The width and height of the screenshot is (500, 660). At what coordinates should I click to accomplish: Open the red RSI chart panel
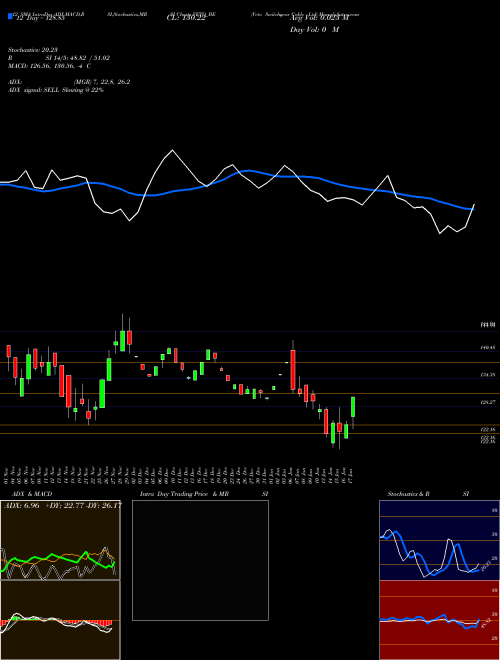coord(439,620)
